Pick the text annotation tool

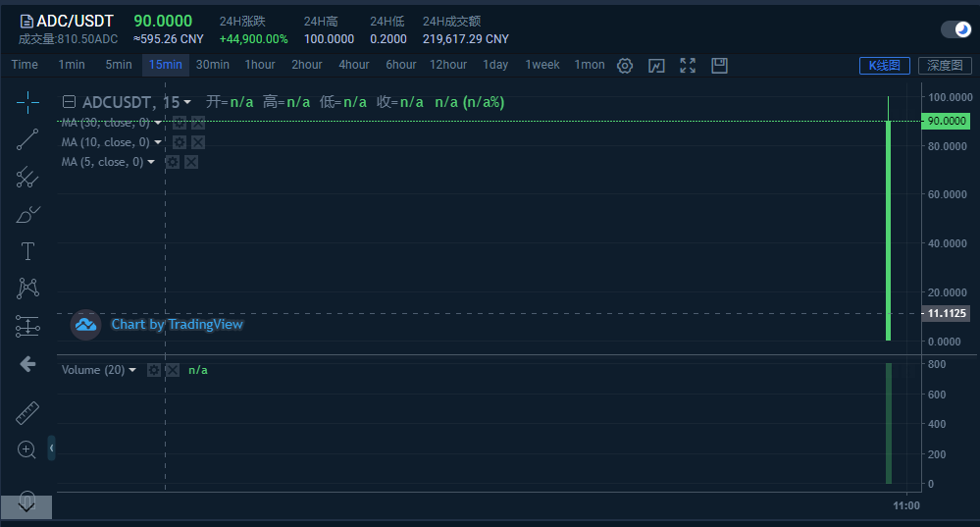pos(27,251)
